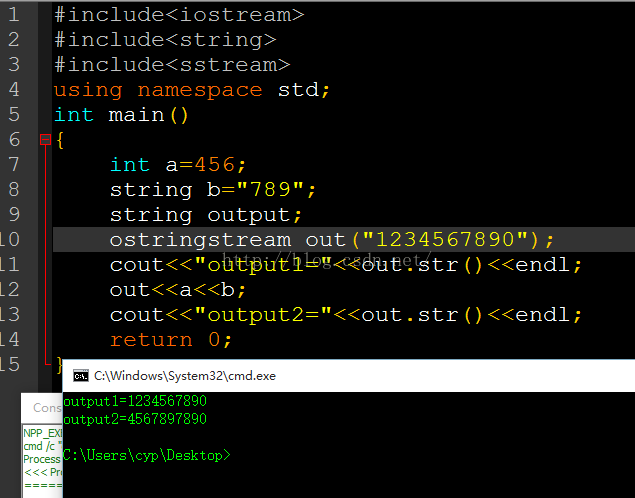This screenshot has width=635, height=498.
Task: Click the "1234567890" string literal
Action: point(445,240)
